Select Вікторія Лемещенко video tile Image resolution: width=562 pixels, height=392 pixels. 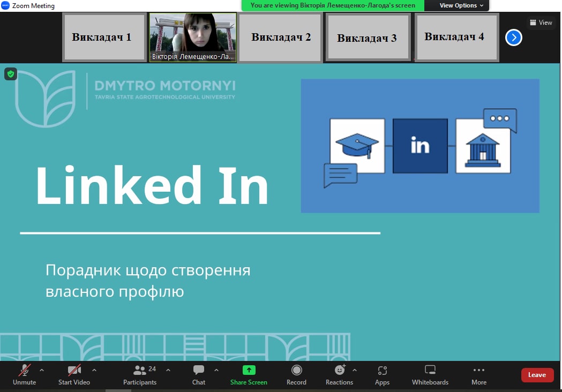click(193, 37)
